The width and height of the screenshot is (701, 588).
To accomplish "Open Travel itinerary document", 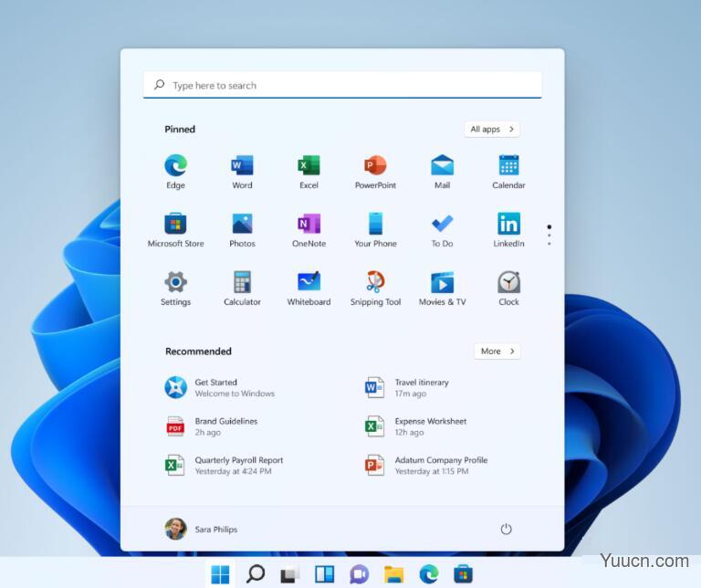I will point(407,388).
